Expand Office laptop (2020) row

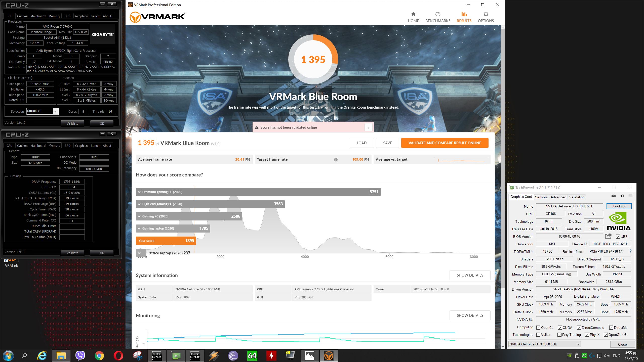coord(141,253)
